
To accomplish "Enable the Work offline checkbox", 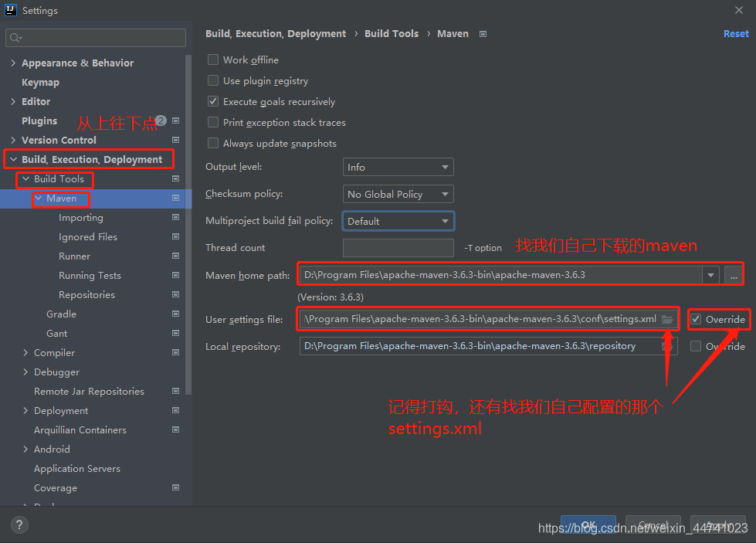I will 212,59.
